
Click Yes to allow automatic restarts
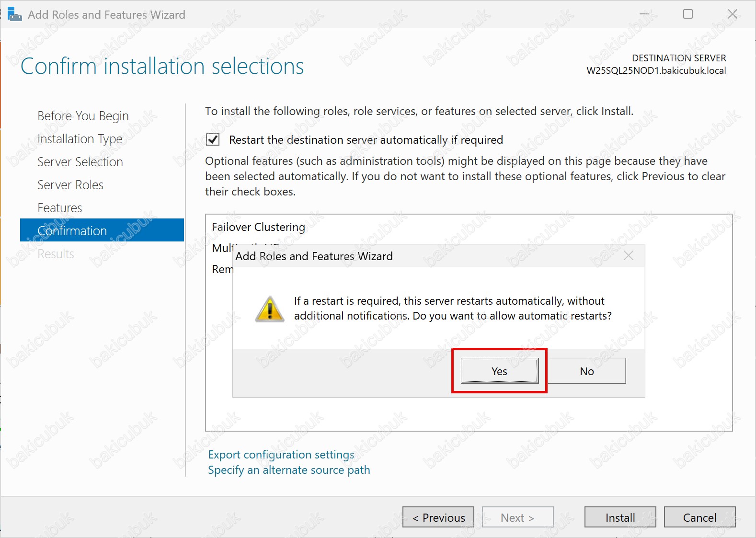point(499,371)
